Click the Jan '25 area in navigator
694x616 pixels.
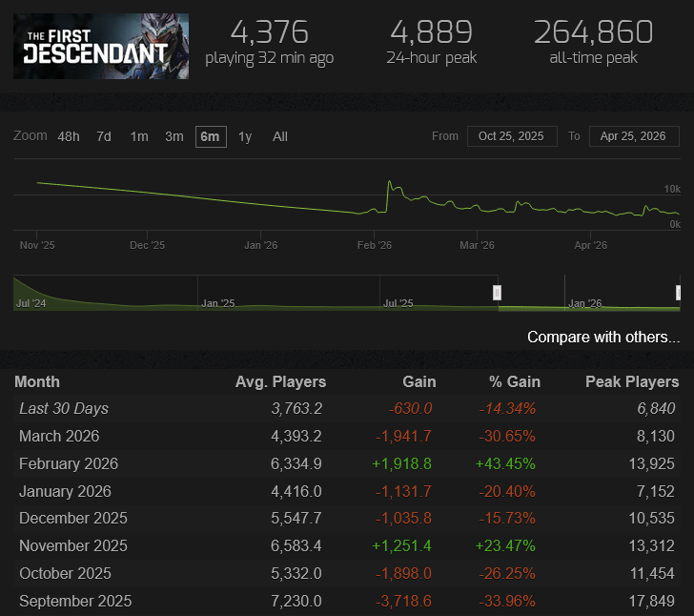pos(218,303)
